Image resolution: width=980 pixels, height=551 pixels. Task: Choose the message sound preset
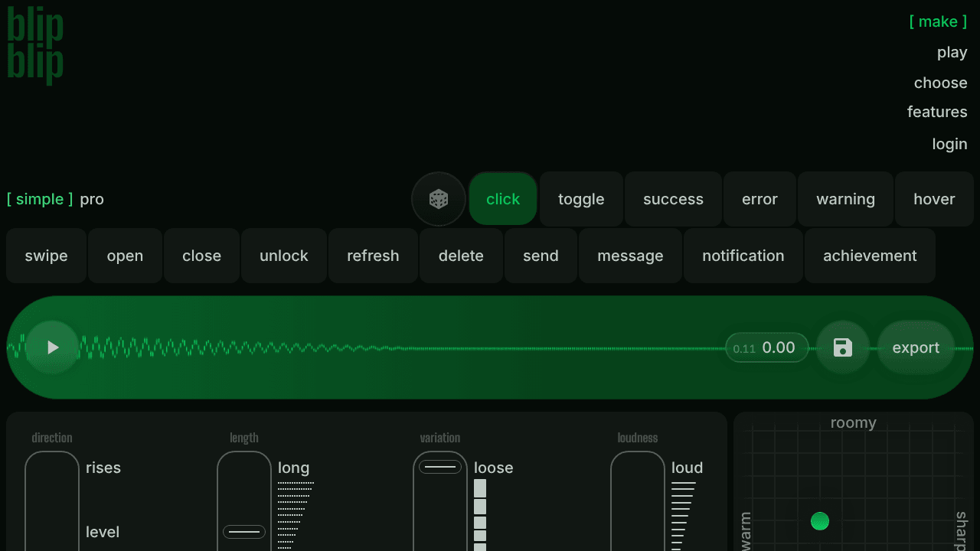click(630, 256)
